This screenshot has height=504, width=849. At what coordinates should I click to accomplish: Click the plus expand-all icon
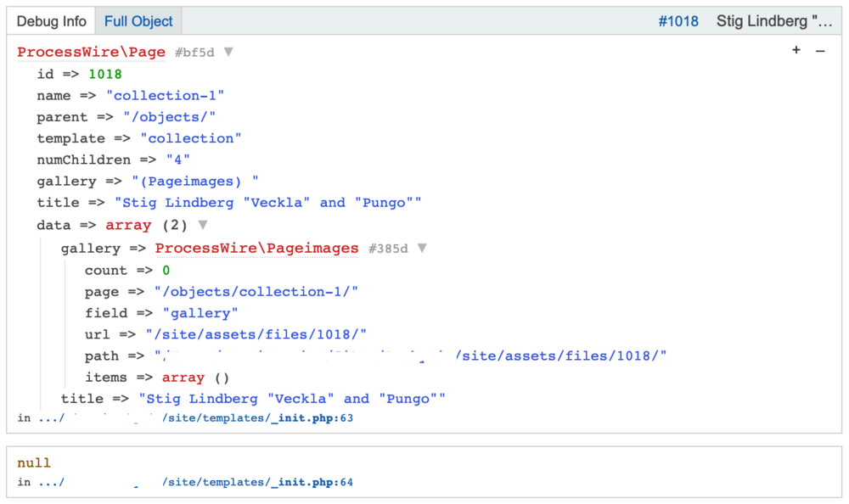pyautogui.click(x=796, y=51)
